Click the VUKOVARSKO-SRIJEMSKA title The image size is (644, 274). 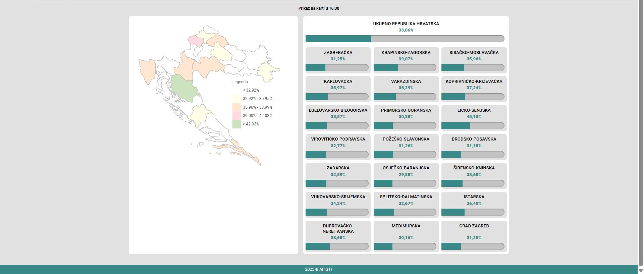click(338, 197)
